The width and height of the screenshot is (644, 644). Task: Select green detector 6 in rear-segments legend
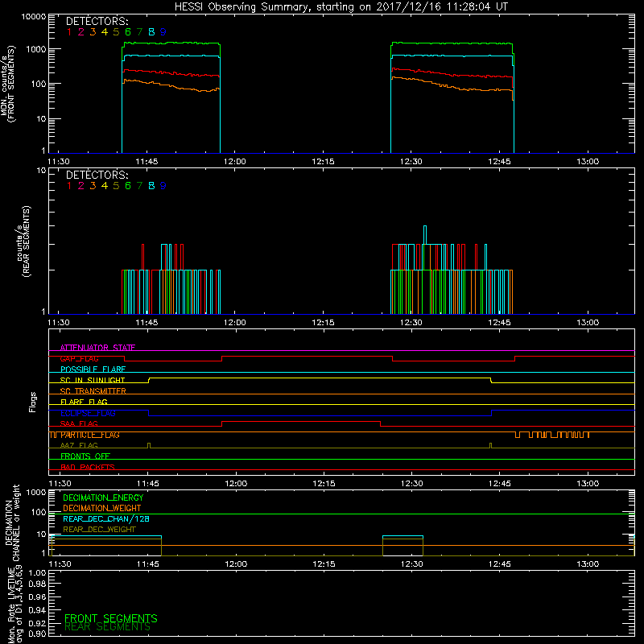128,186
